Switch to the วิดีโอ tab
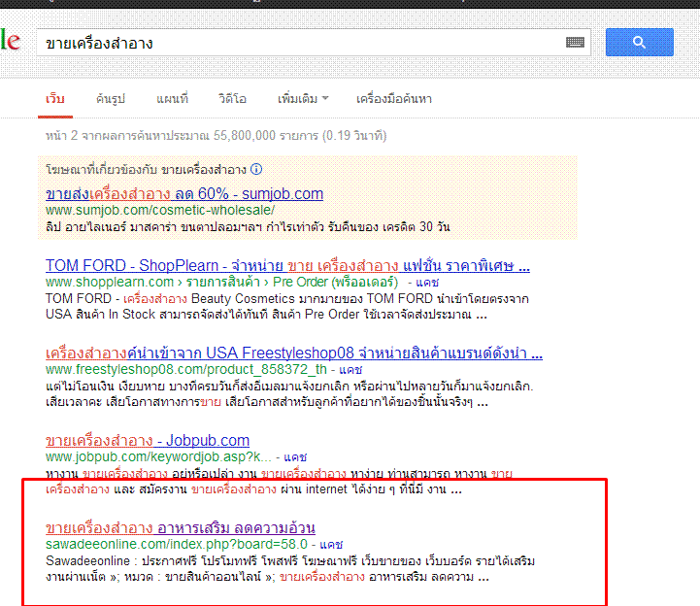Screen dimensions: 700x606 (x=232, y=99)
